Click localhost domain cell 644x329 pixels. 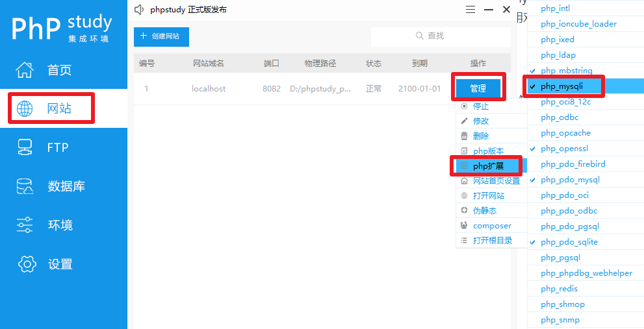[x=209, y=89]
